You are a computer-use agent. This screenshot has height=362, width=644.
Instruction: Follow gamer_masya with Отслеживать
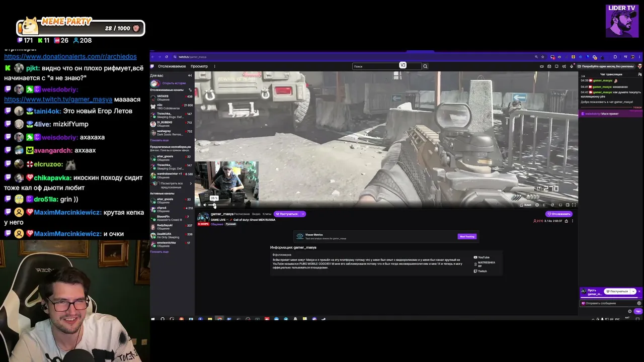[x=558, y=214]
